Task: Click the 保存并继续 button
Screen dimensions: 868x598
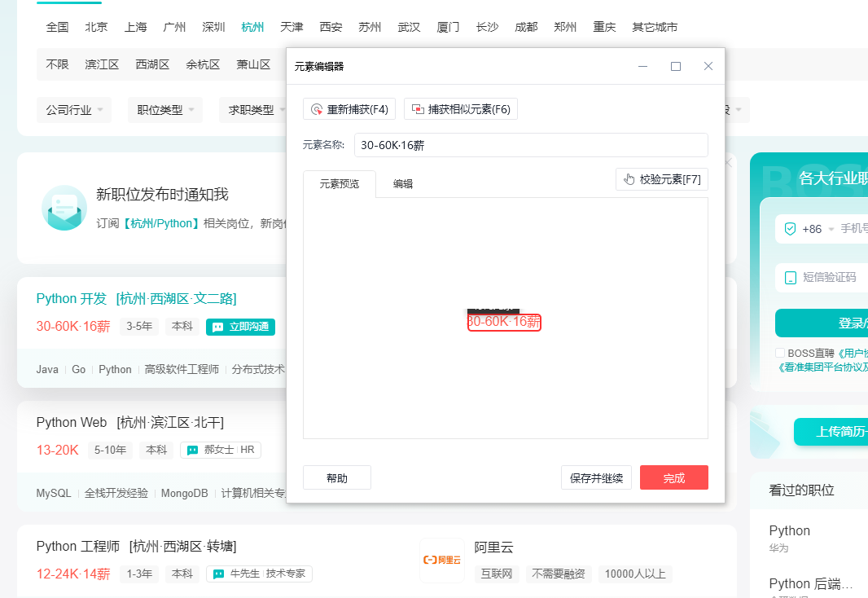Action: (597, 478)
